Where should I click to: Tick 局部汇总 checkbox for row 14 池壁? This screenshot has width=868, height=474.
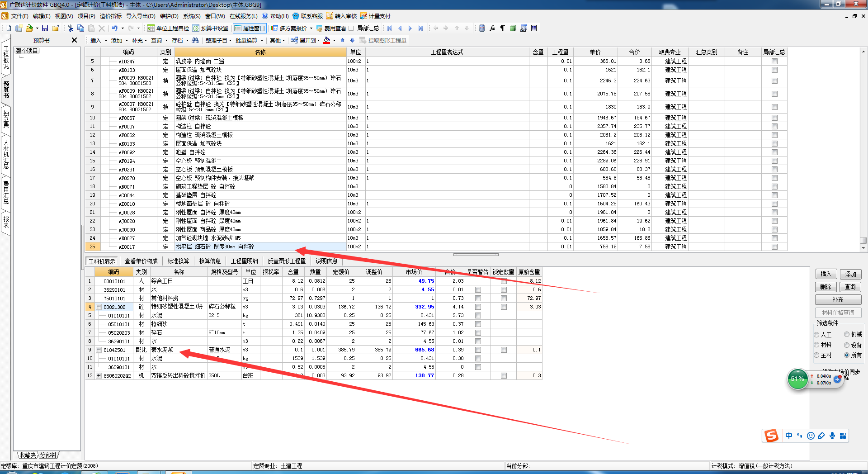click(x=774, y=152)
